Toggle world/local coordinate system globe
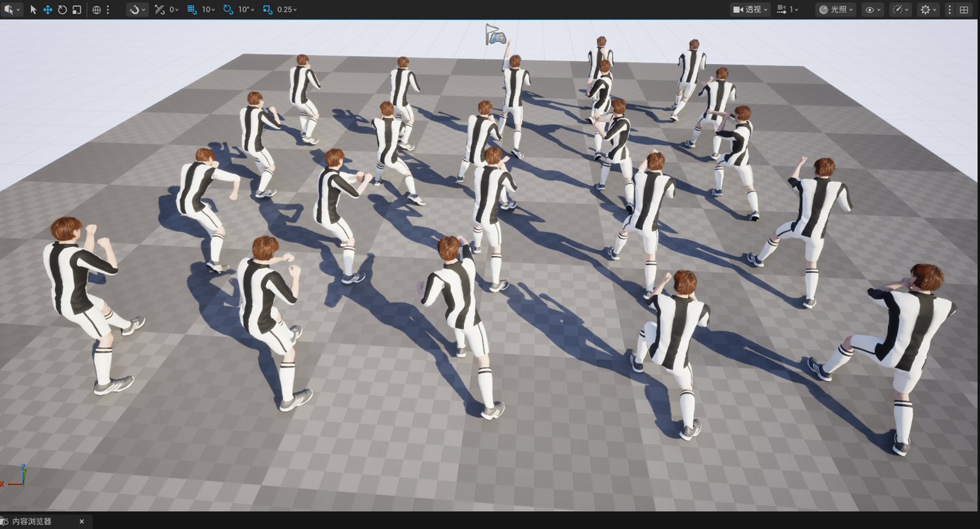Viewport: 980px width, 529px height. 96,10
